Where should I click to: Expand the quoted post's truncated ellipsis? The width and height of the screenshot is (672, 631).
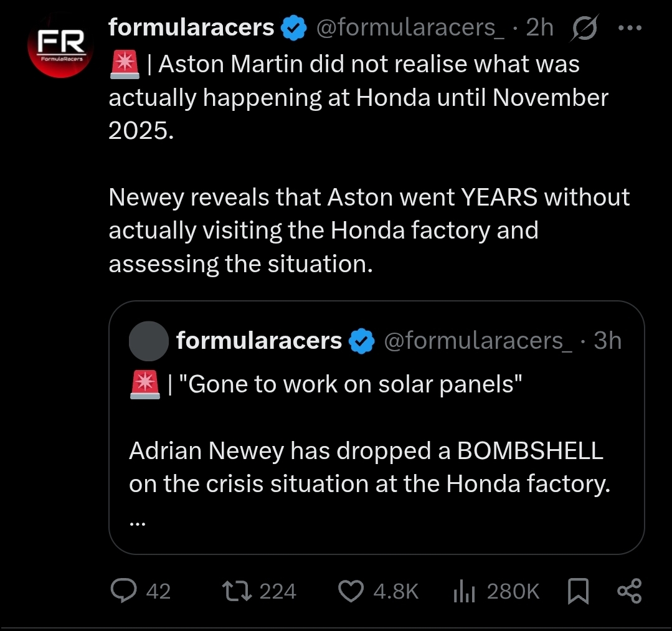coord(138,523)
